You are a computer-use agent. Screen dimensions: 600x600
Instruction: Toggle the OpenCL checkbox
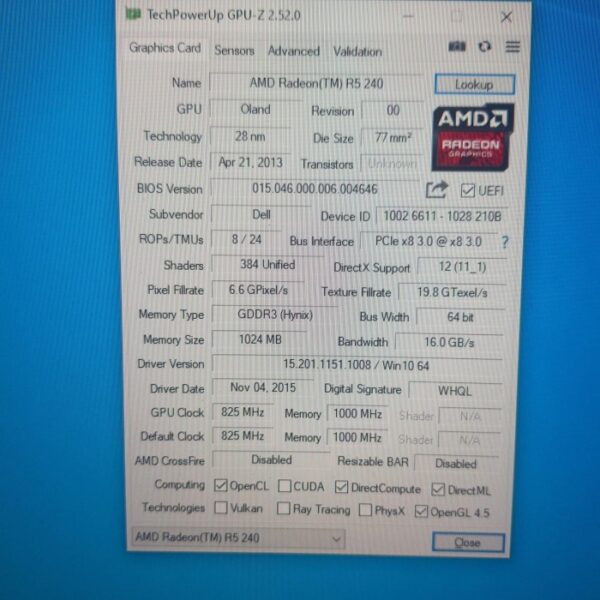point(221,486)
